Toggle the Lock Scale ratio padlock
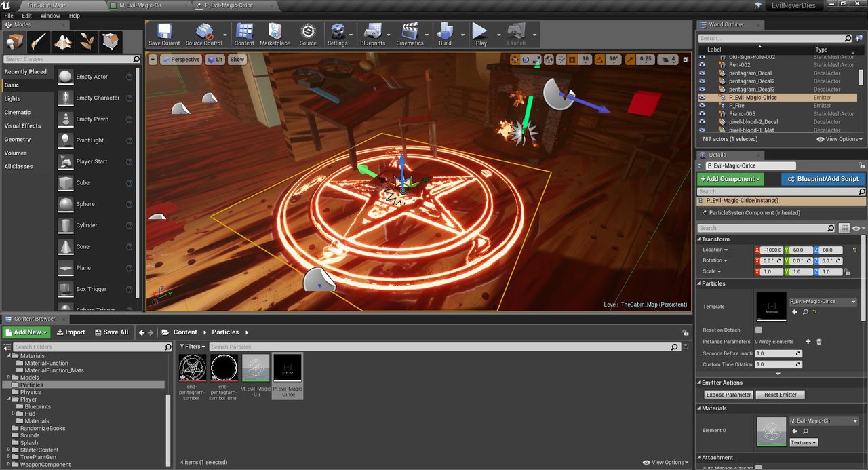 [x=848, y=272]
